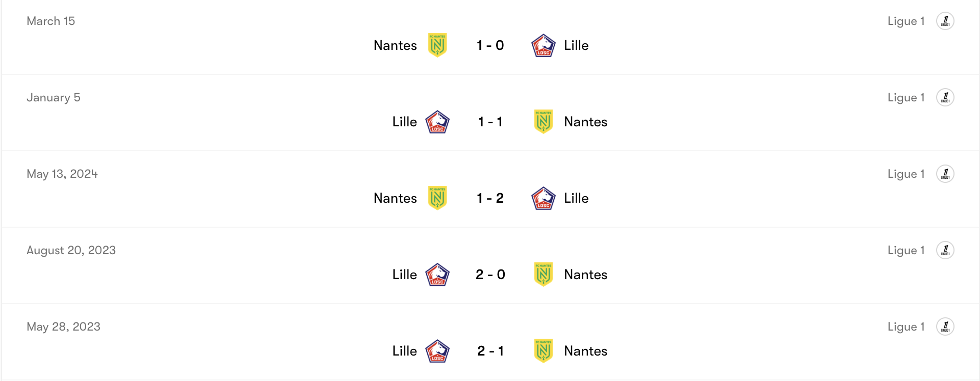The width and height of the screenshot is (980, 381).
Task: Open the 2 - 0 Lille vs Nantes score
Action: (490, 275)
